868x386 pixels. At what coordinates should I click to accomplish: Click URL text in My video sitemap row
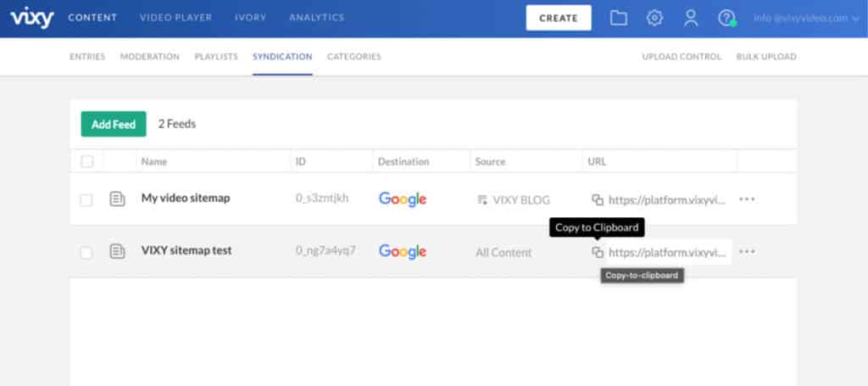tap(667, 200)
